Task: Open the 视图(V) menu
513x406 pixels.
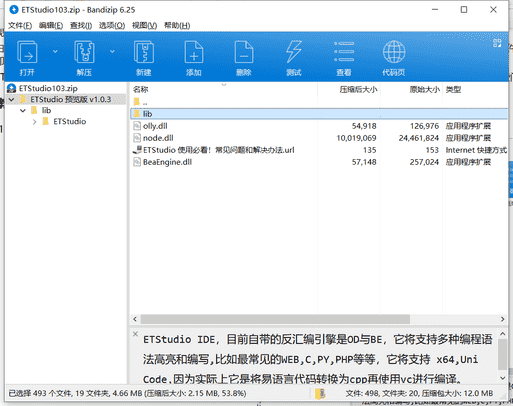Action: 144,25
